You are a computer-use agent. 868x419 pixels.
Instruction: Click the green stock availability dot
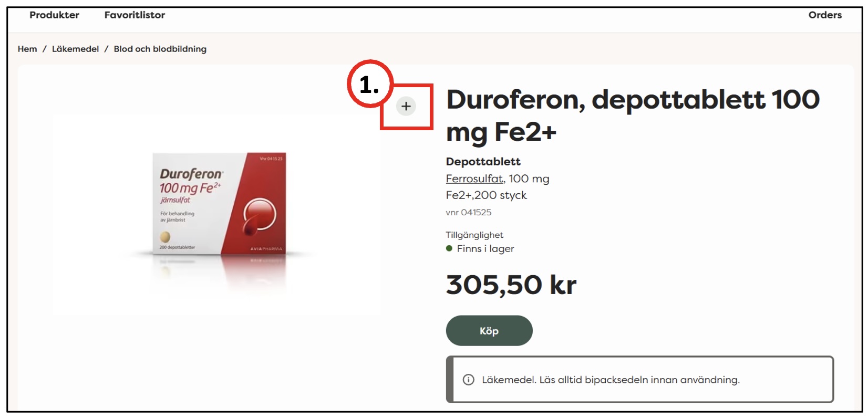449,248
